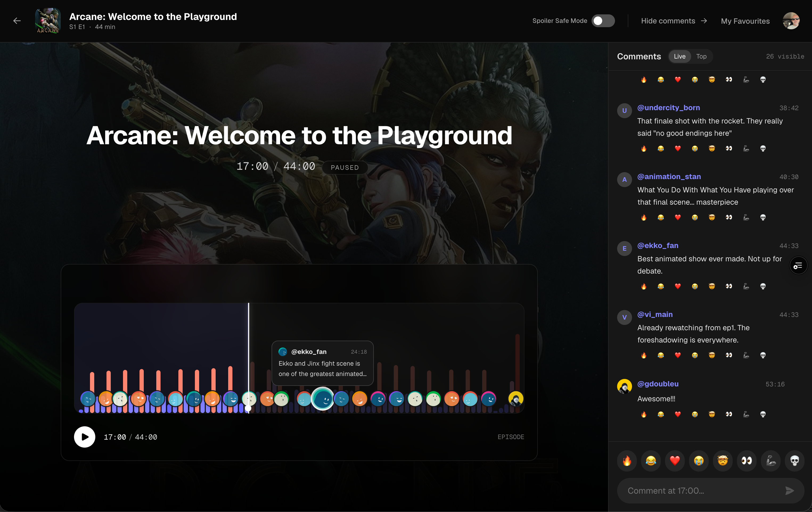The image size is (812, 512).
Task: Open My Favourites
Action: click(x=745, y=21)
